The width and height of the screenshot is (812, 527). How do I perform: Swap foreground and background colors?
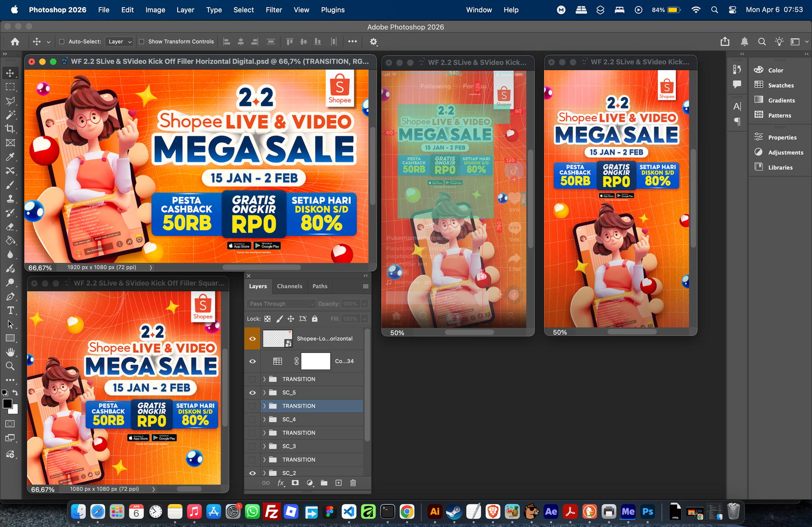click(x=15, y=393)
